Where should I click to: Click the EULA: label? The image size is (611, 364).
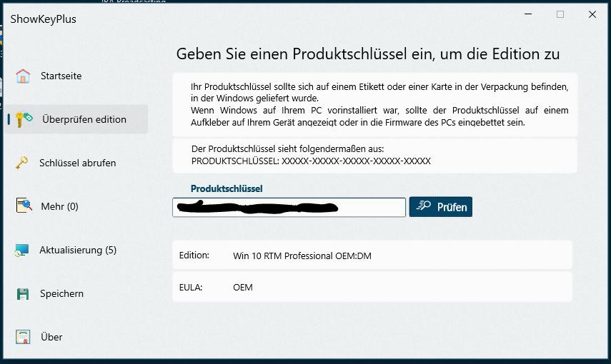pyautogui.click(x=191, y=288)
